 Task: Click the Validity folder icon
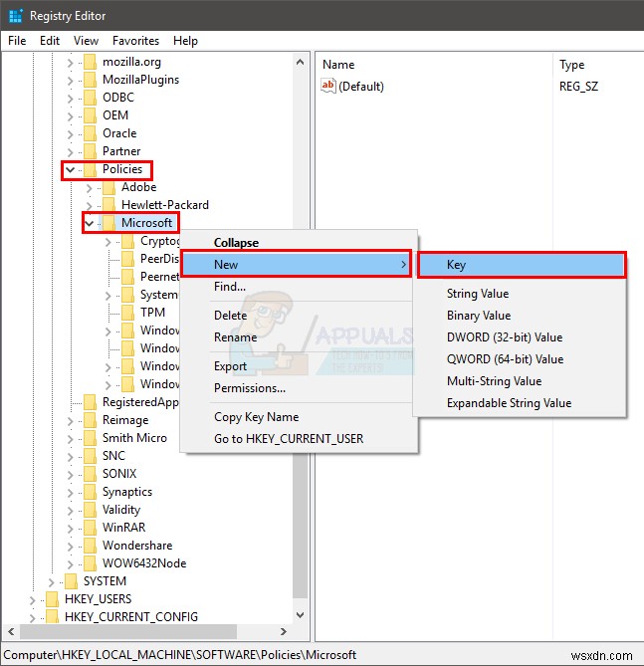[x=90, y=510]
